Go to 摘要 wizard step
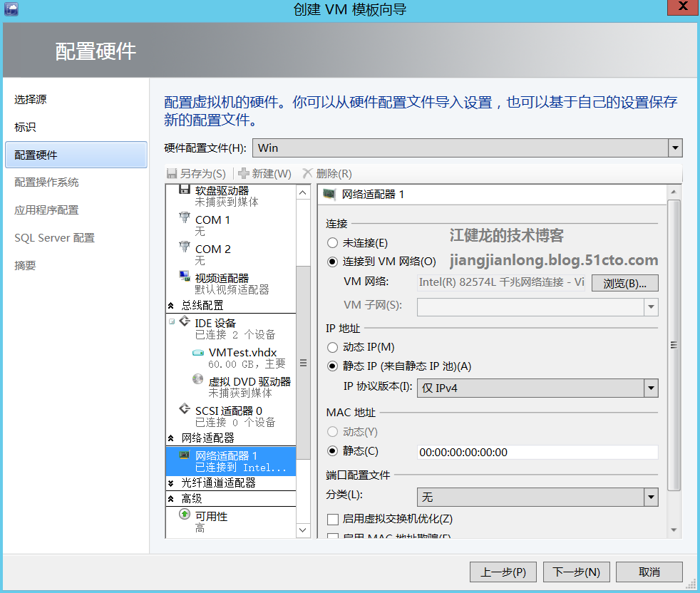Screen dimensions: 700x593 [x=25, y=266]
